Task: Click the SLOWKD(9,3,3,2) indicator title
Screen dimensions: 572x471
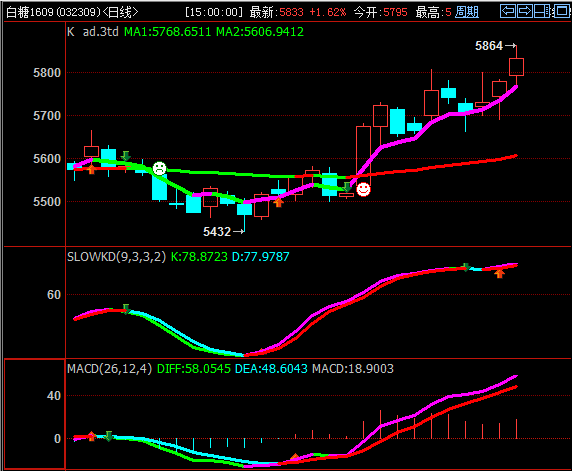Action: pos(116,257)
